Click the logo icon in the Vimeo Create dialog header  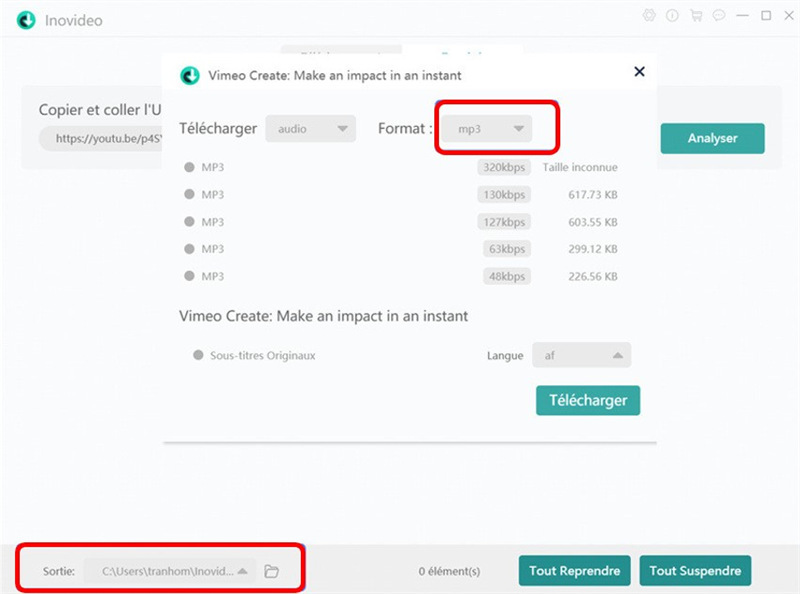click(190, 76)
